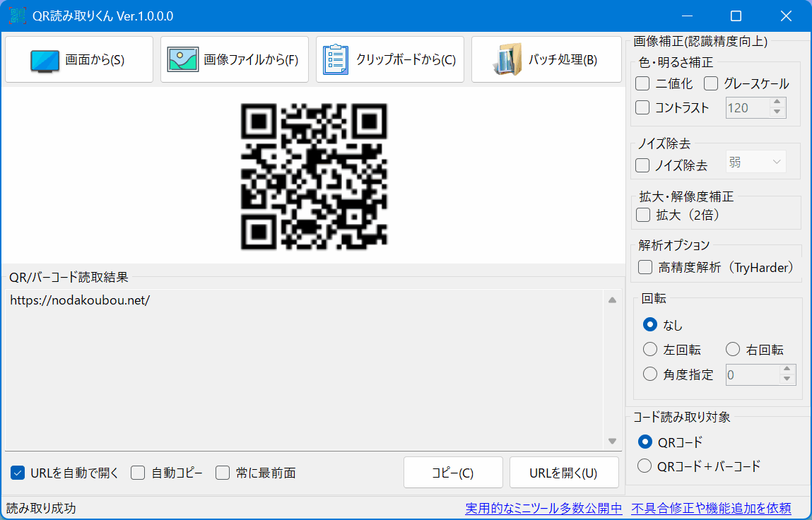The height and width of the screenshot is (520, 812).
Task: Enable the 二値化 checkbox
Action: [642, 83]
